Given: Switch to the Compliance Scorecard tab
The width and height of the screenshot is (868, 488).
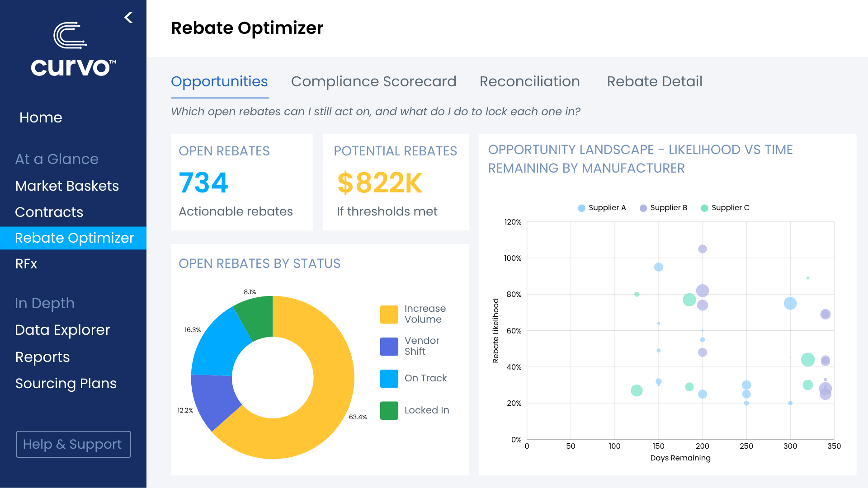Looking at the screenshot, I should 373,81.
